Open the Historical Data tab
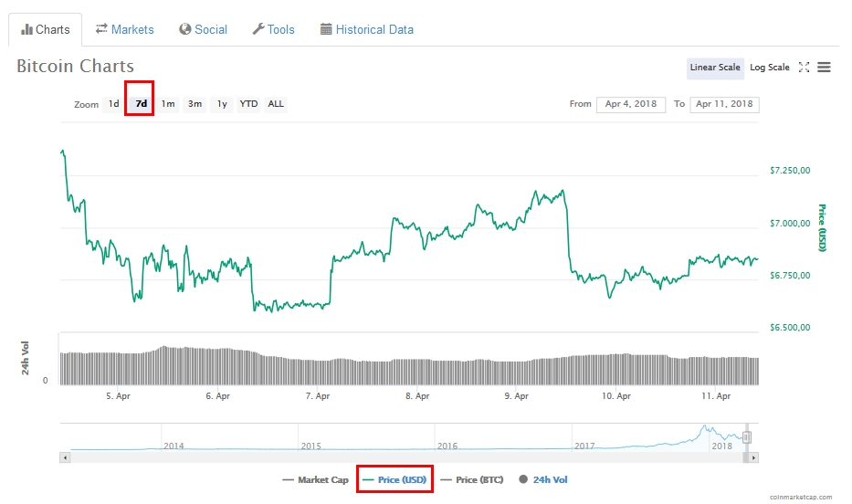This screenshot has height=504, width=852. click(367, 30)
